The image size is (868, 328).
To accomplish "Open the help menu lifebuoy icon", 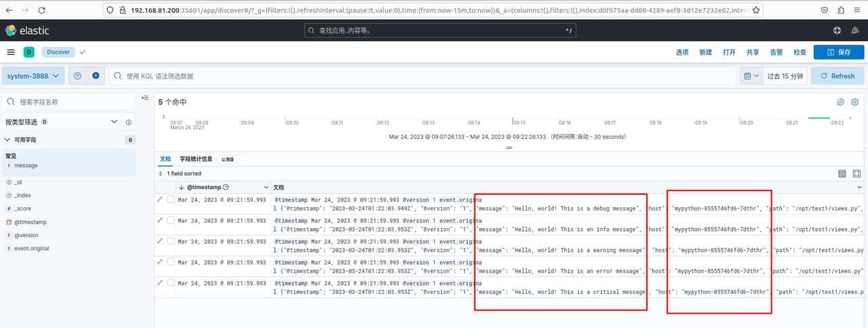I will pos(837,31).
